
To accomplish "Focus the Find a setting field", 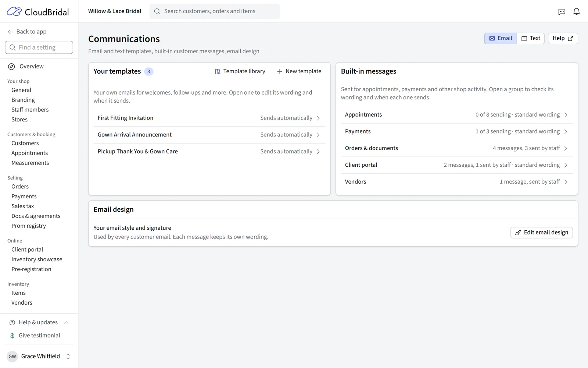I will pyautogui.click(x=39, y=47).
